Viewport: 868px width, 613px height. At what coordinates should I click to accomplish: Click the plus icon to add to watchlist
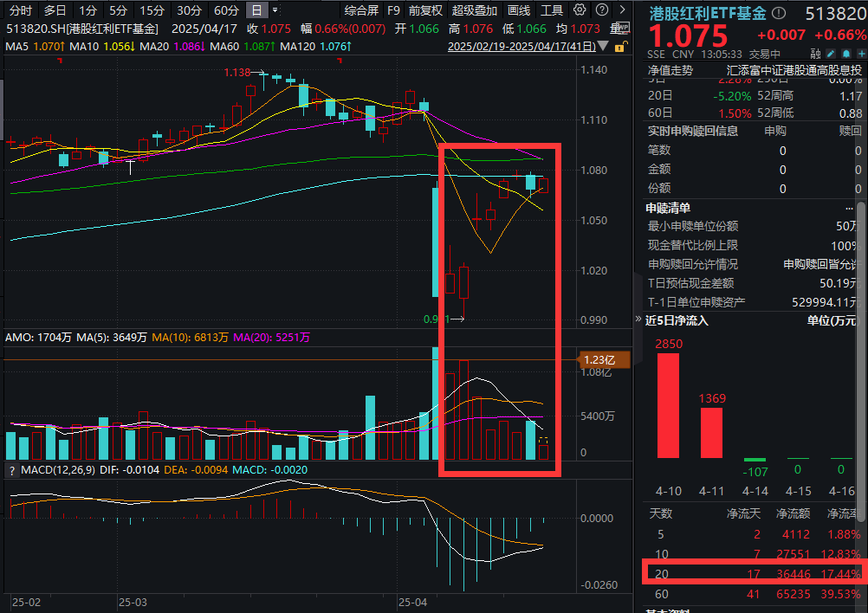[x=861, y=52]
